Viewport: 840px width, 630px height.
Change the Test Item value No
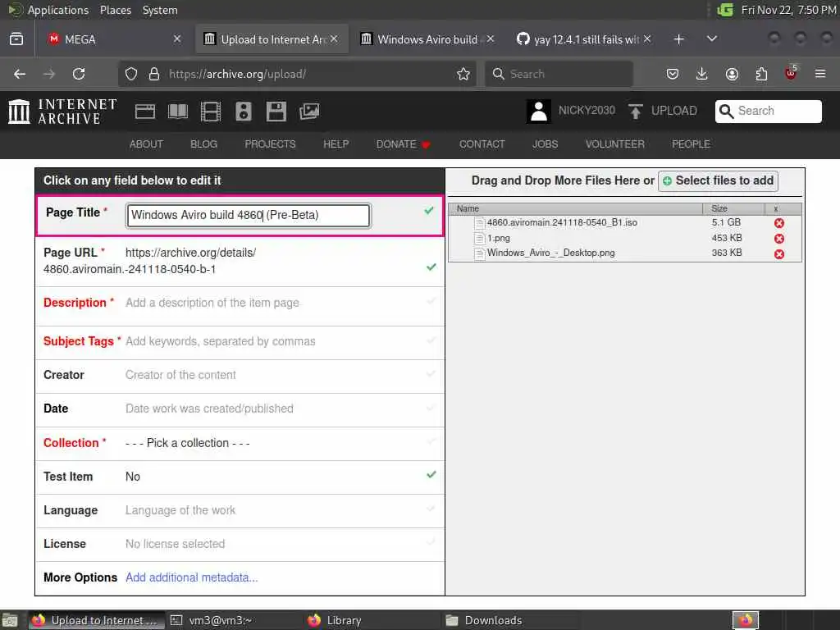[x=133, y=477]
